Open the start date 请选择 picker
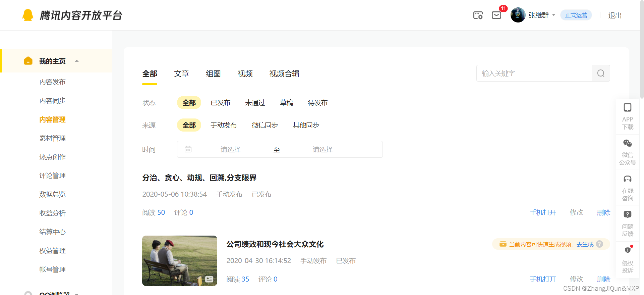Screen dimensions: 644x295 point(231,149)
